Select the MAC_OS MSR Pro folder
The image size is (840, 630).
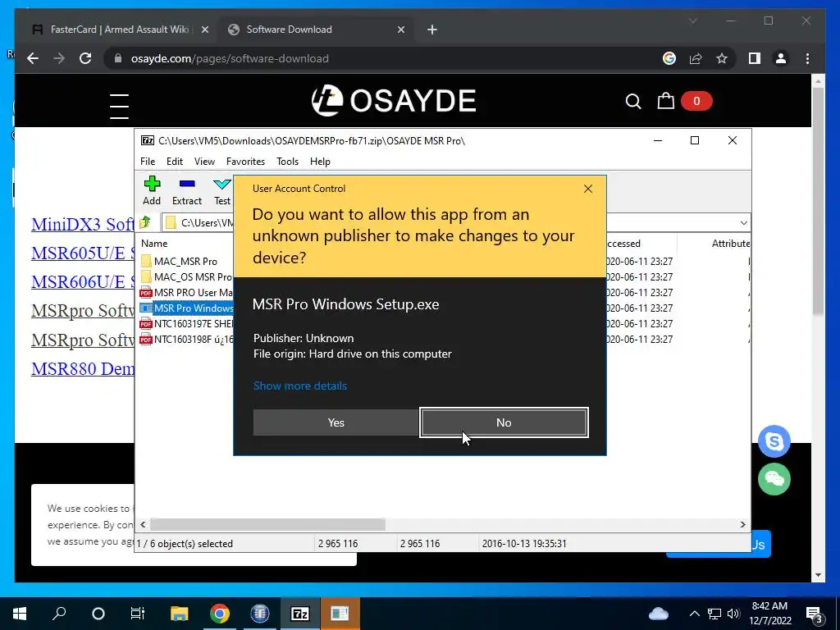pyautogui.click(x=185, y=277)
